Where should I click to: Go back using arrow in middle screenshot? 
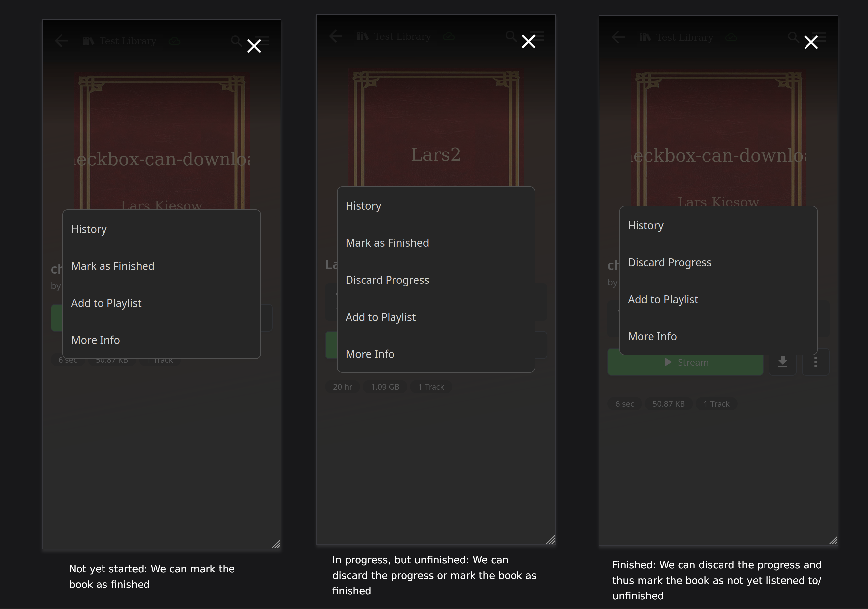point(336,36)
